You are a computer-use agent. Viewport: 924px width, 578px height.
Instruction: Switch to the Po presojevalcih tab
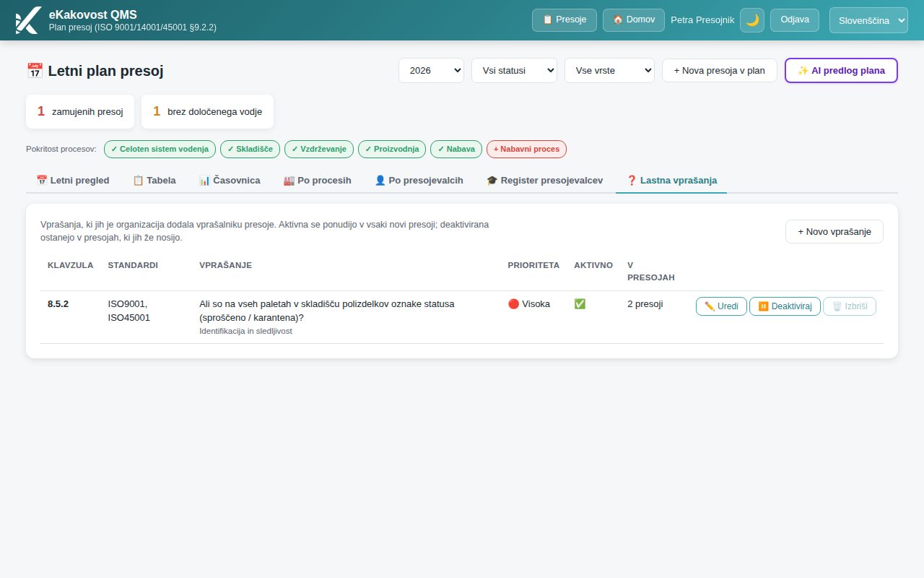pyautogui.click(x=419, y=181)
